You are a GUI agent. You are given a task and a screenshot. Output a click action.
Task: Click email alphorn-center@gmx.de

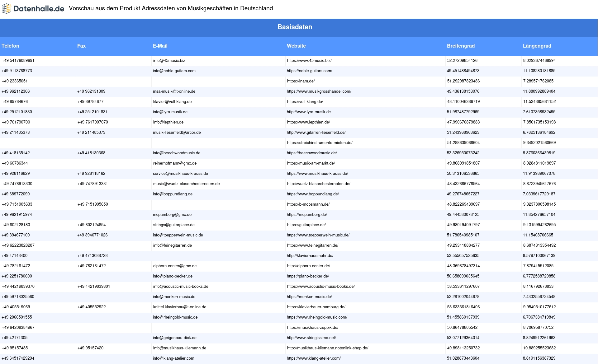pyautogui.click(x=175, y=266)
